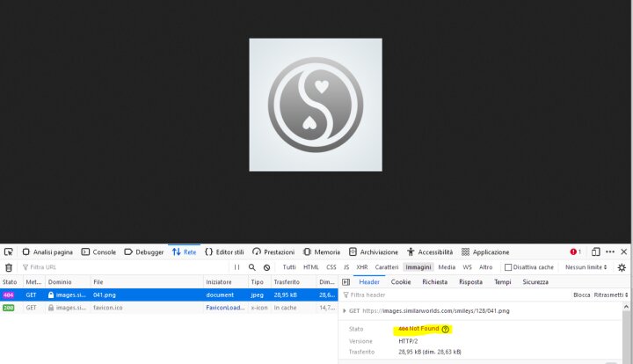633x364 pixels.
Task: Collapse the request details pane toggle
Action: tap(346, 281)
